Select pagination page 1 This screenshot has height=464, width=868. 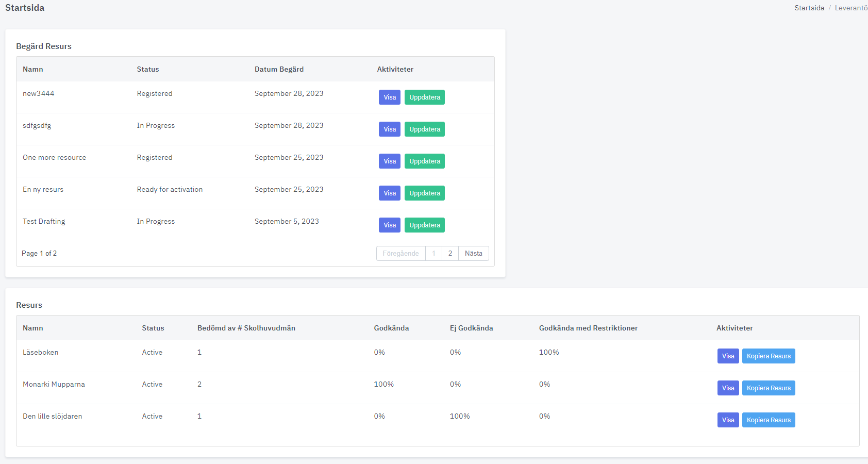[x=433, y=254]
